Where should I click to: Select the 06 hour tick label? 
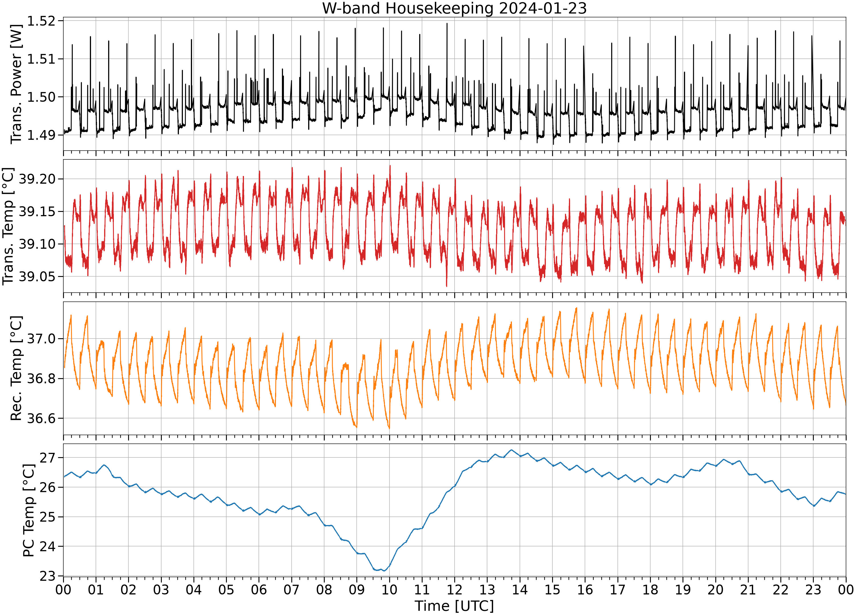[259, 589]
